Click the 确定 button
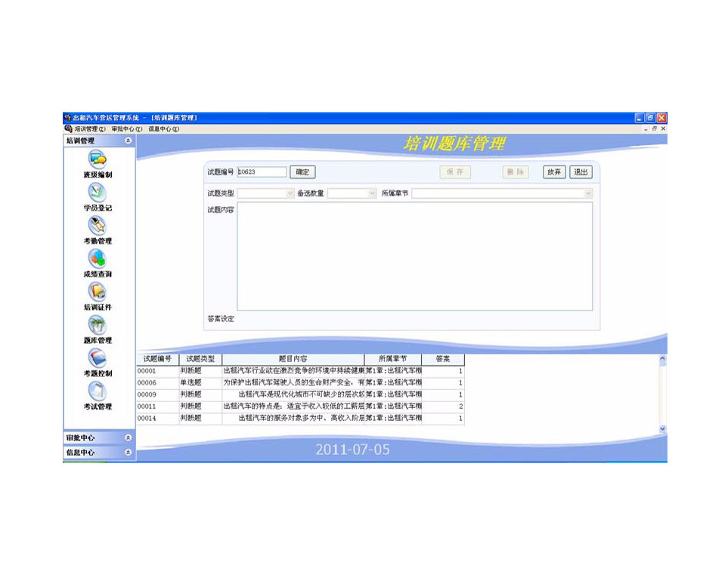Viewport: 728px width, 572px height. coord(302,172)
